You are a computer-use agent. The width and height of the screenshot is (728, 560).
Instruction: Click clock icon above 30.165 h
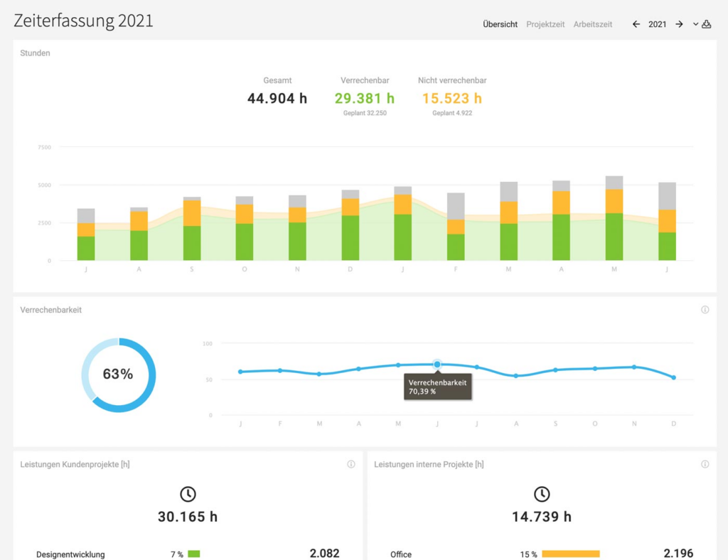(x=188, y=494)
